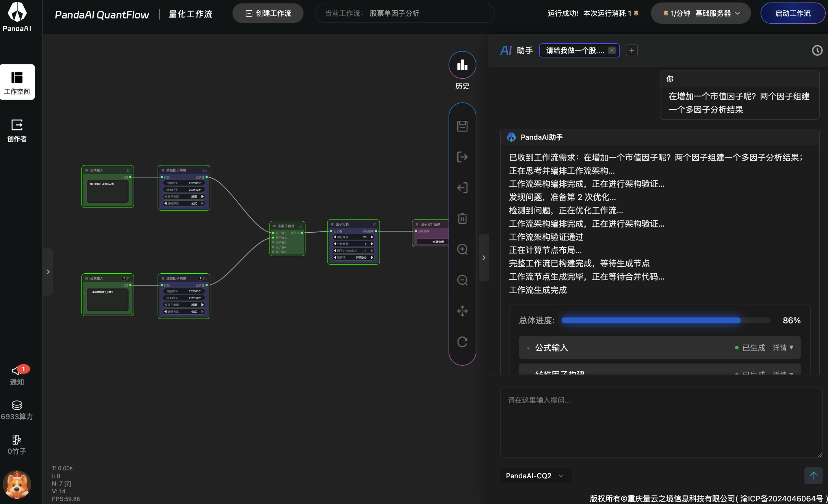
Task: Open the PandaAI-CQ2 model dropdown
Action: [536, 475]
